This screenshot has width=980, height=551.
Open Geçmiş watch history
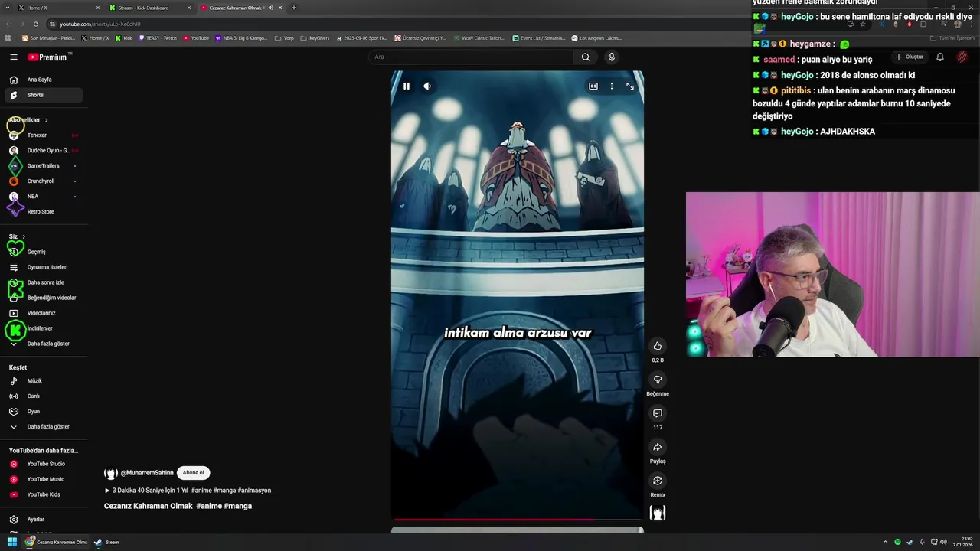(44, 252)
